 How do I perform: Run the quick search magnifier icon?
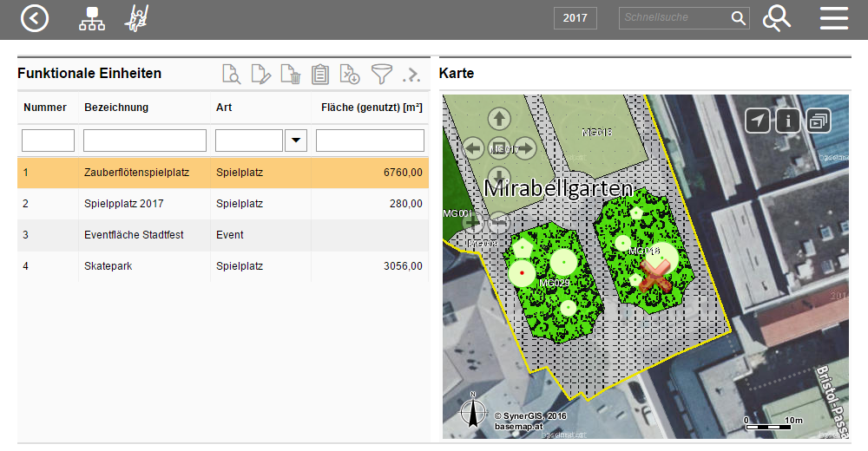point(739,17)
